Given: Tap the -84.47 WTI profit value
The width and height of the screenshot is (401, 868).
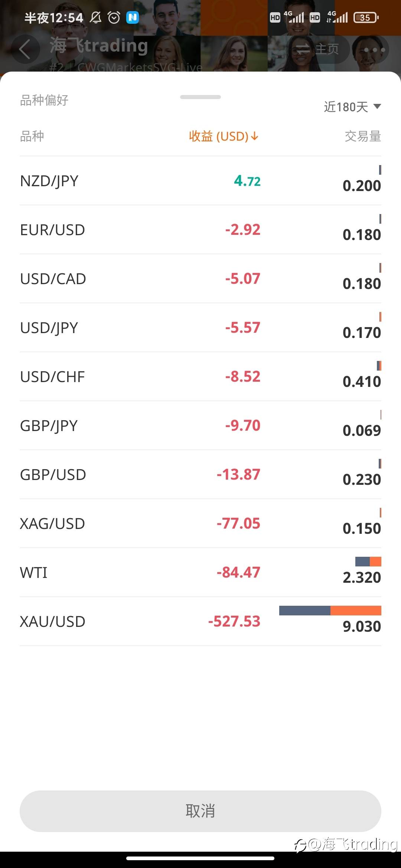Looking at the screenshot, I should pyautogui.click(x=238, y=573).
